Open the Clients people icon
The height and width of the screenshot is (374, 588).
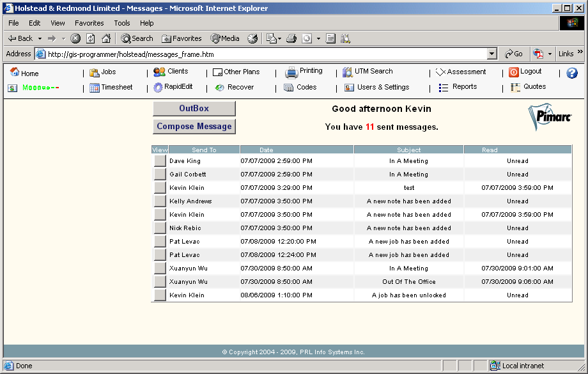(x=159, y=72)
